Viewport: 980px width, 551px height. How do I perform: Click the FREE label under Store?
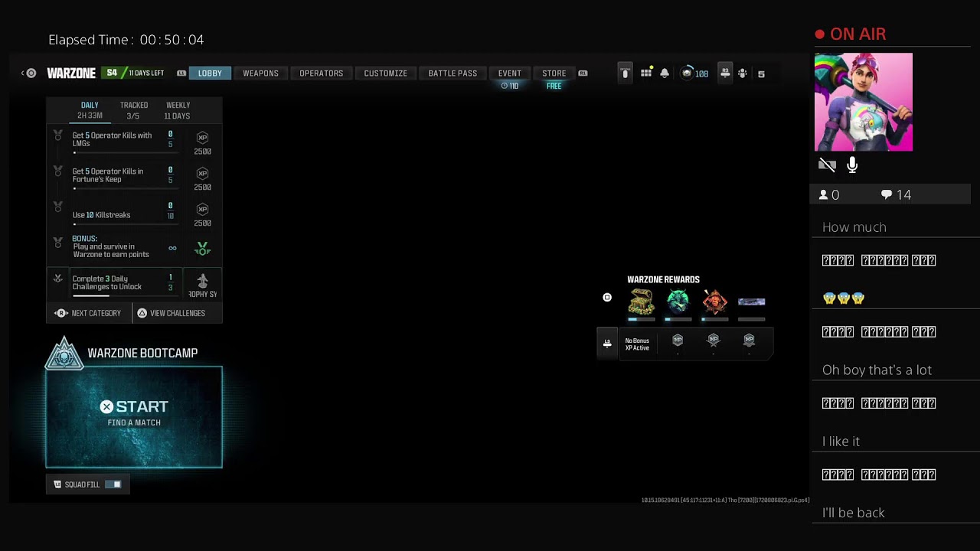554,86
